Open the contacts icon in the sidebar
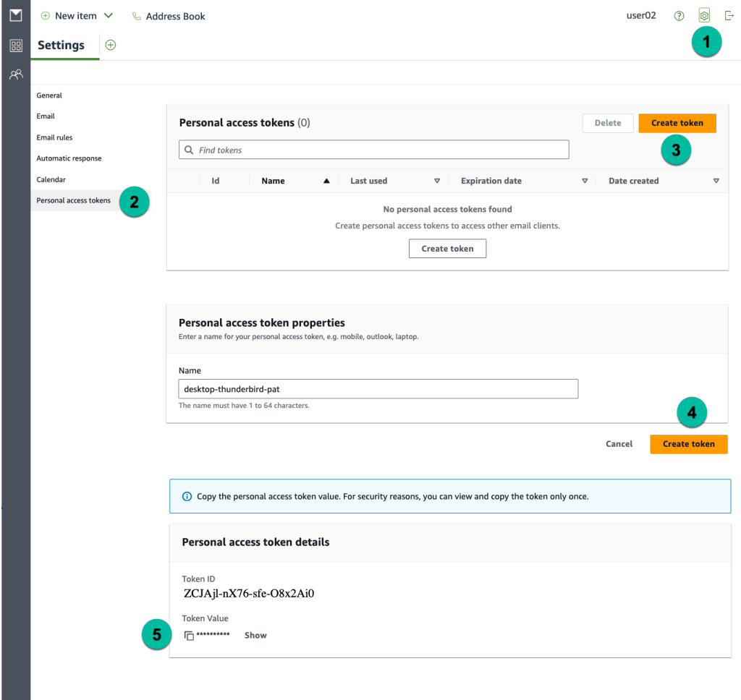Image resolution: width=741 pixels, height=700 pixels. [15, 74]
